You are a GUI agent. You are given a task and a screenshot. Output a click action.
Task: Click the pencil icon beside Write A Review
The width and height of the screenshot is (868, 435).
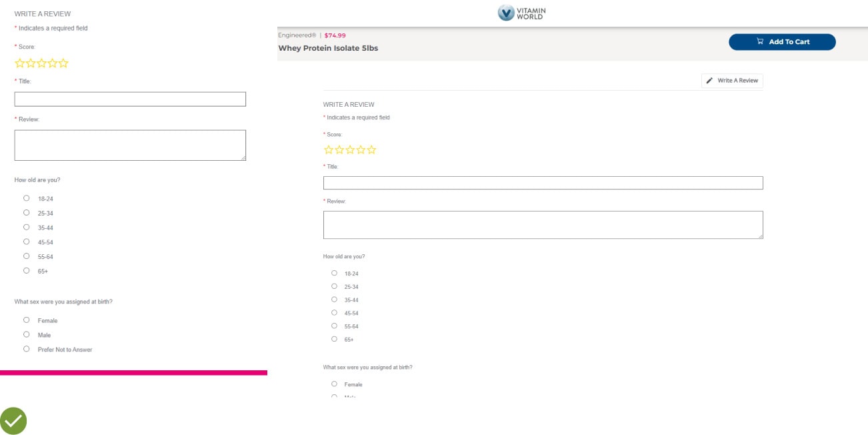click(709, 81)
